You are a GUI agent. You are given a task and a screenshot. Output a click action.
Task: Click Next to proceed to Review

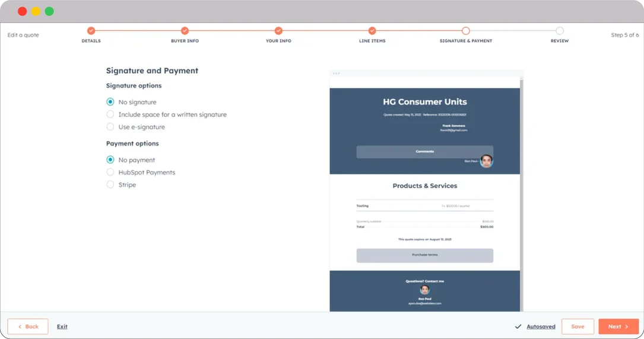(618, 327)
